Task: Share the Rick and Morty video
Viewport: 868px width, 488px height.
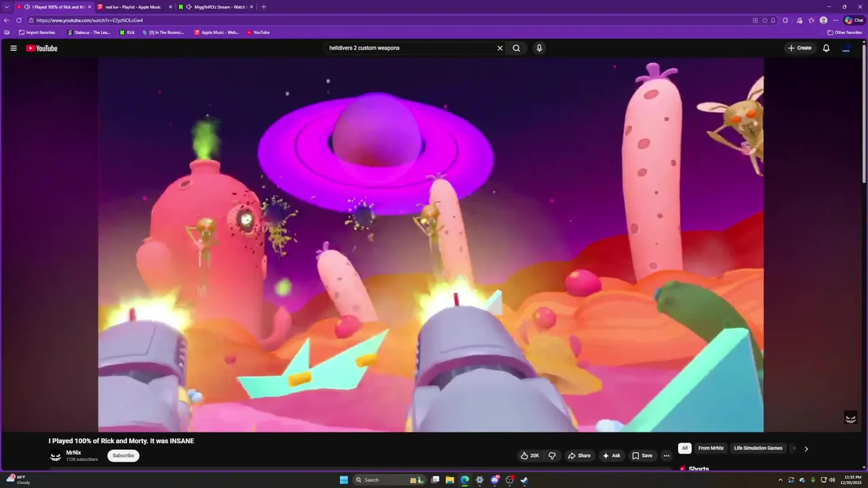Action: click(579, 455)
